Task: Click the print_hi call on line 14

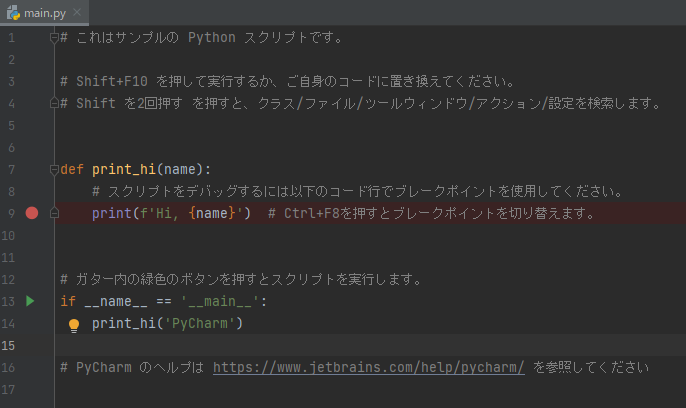Action: coord(124,323)
